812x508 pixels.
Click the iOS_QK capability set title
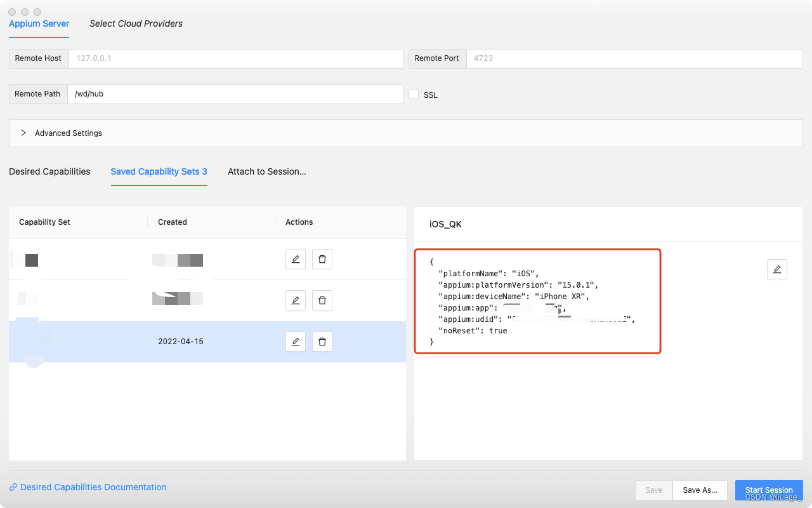tap(445, 225)
